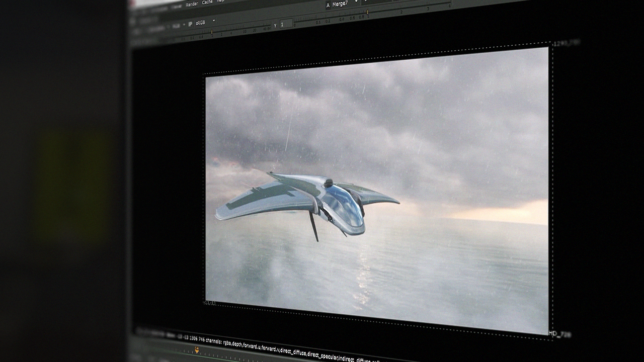The image size is (644, 362).
Task: Click the gamma slider handle
Action: pyautogui.click(x=368, y=12)
